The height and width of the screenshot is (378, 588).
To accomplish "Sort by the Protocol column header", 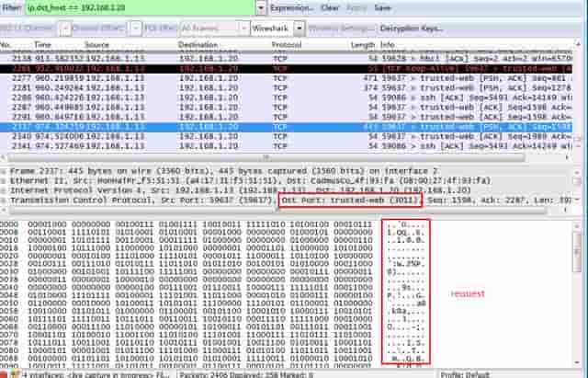I will [287, 45].
